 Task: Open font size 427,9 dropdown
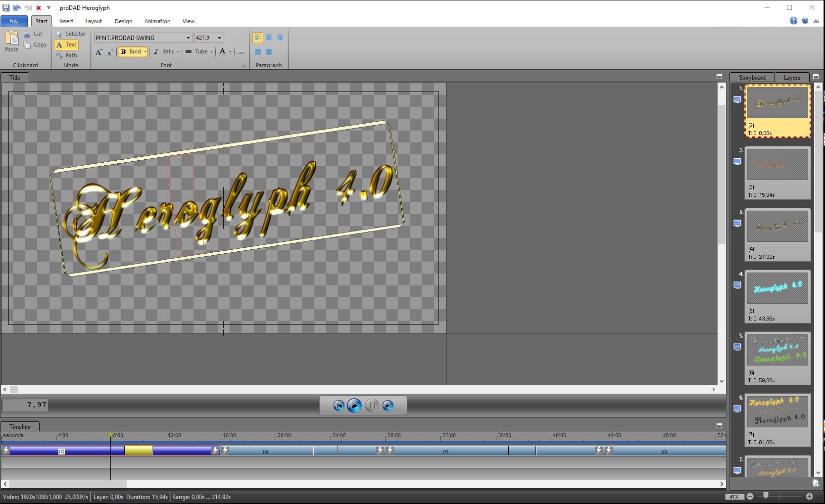tap(220, 38)
